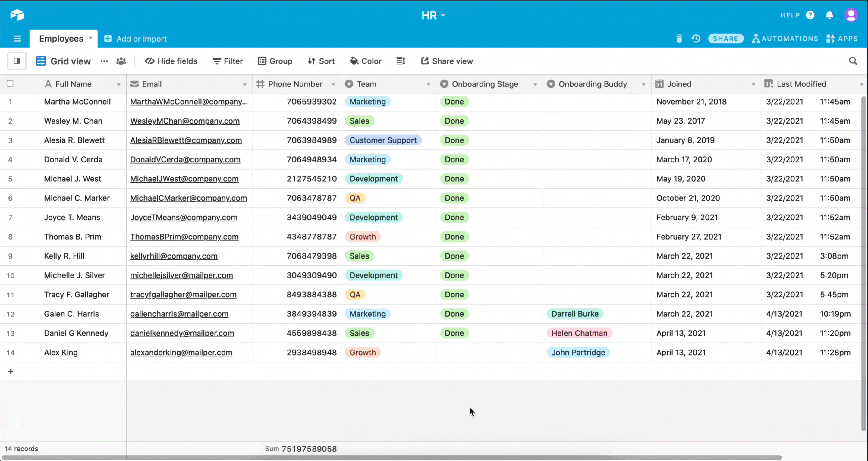
Task: Open the WesleyMChan@company.com email link
Action: click(185, 121)
